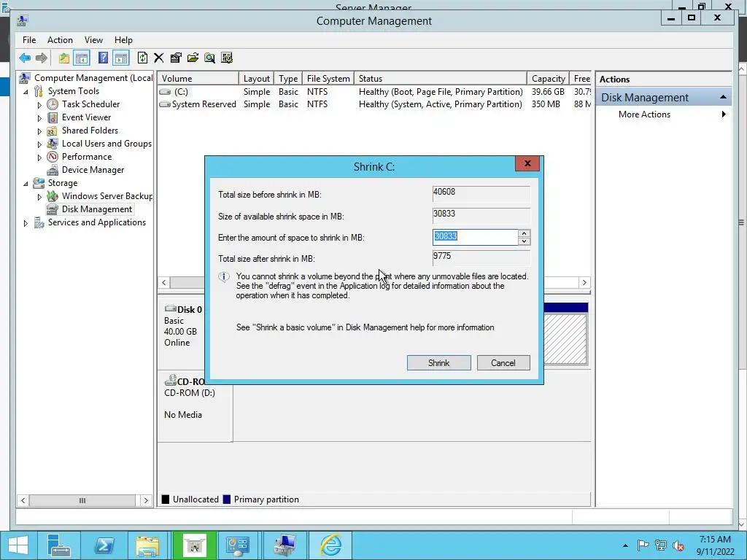Open the View menu
The width and height of the screenshot is (747, 560).
(93, 40)
